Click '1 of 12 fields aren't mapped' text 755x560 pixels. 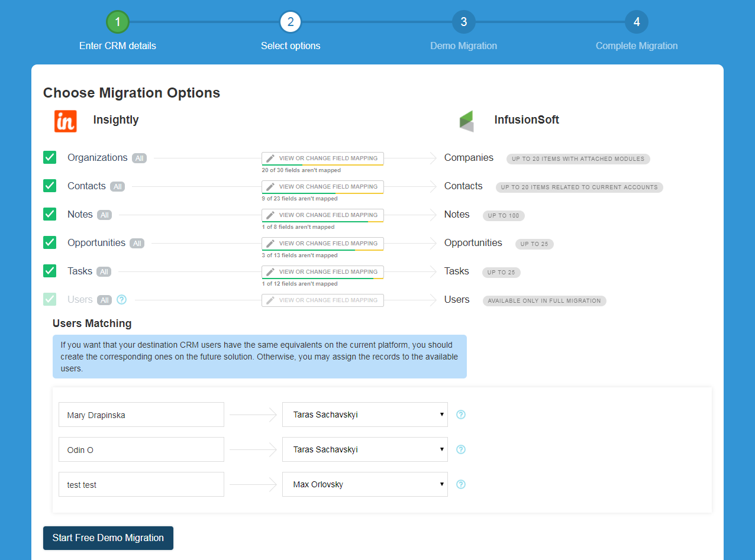point(300,284)
